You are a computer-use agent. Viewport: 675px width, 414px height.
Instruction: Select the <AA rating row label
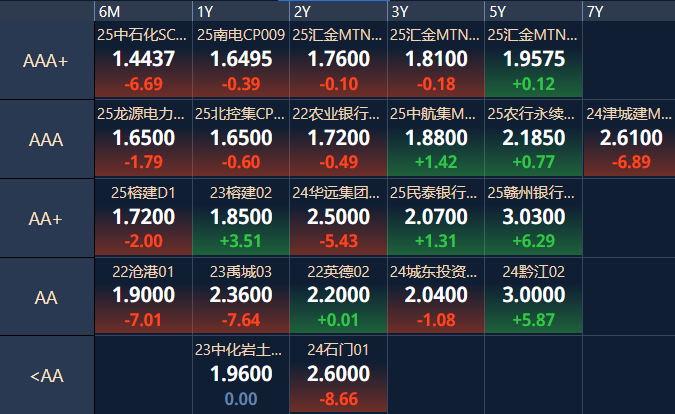(46, 376)
